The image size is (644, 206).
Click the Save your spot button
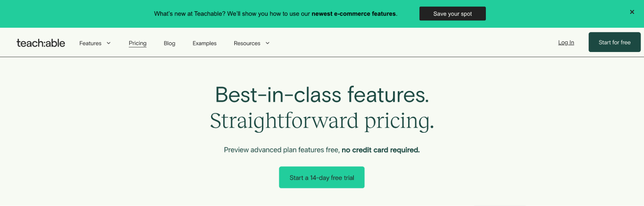tap(452, 14)
